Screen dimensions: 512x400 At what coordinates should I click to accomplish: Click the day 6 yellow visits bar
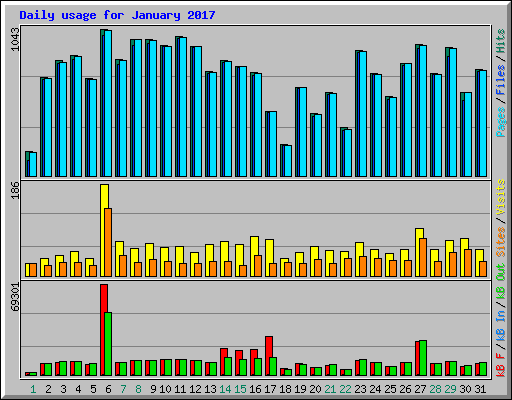point(103,230)
